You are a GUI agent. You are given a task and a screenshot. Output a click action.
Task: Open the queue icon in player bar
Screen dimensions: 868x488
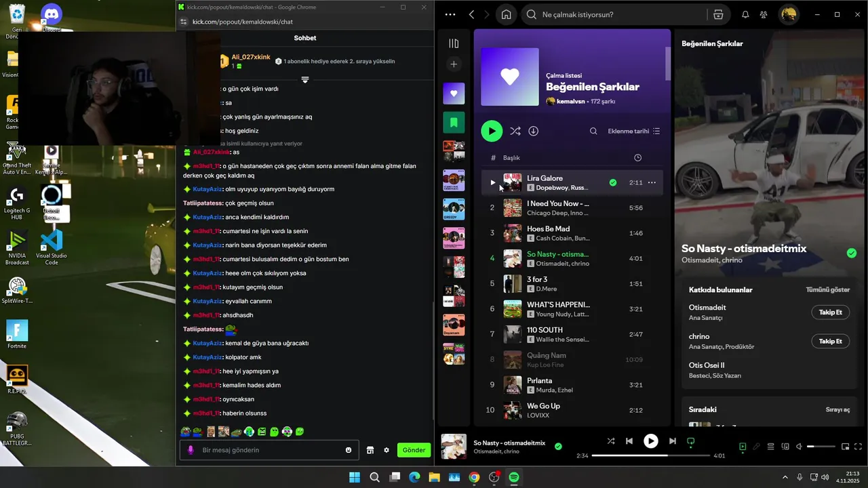tap(771, 447)
